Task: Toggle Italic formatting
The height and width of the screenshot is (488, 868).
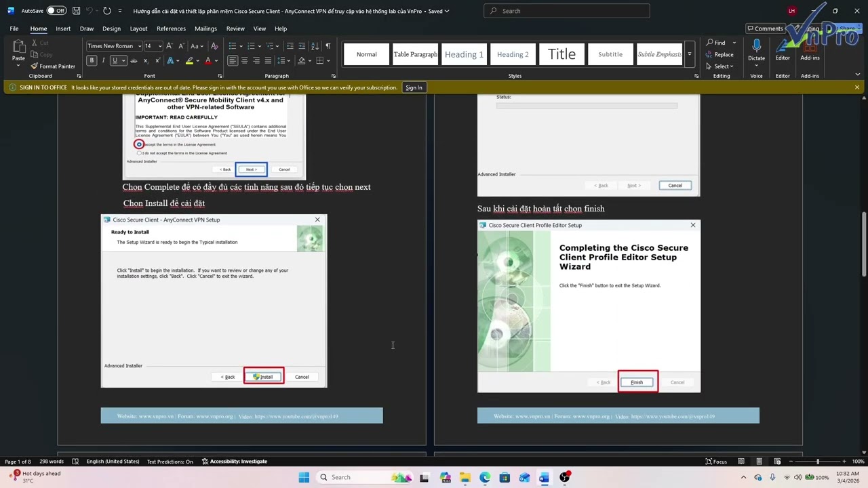Action: [103, 60]
